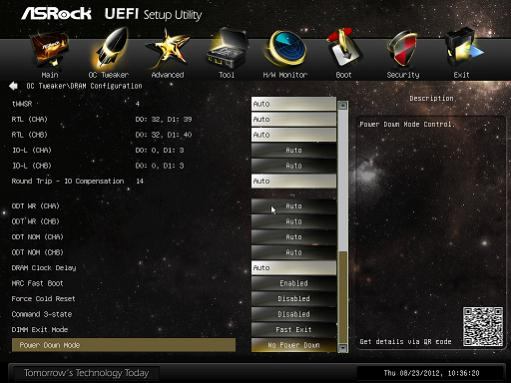This screenshot has height=383, width=511.
Task: Select the Force Cold Reset label
Action: (43, 299)
